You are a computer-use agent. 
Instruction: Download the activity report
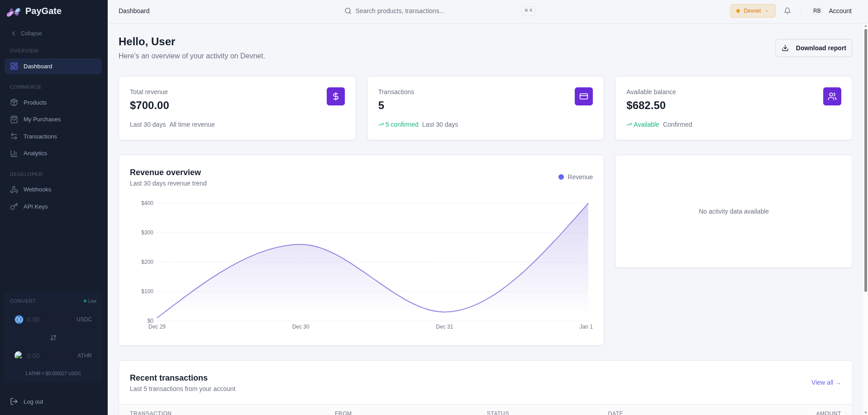[813, 48]
